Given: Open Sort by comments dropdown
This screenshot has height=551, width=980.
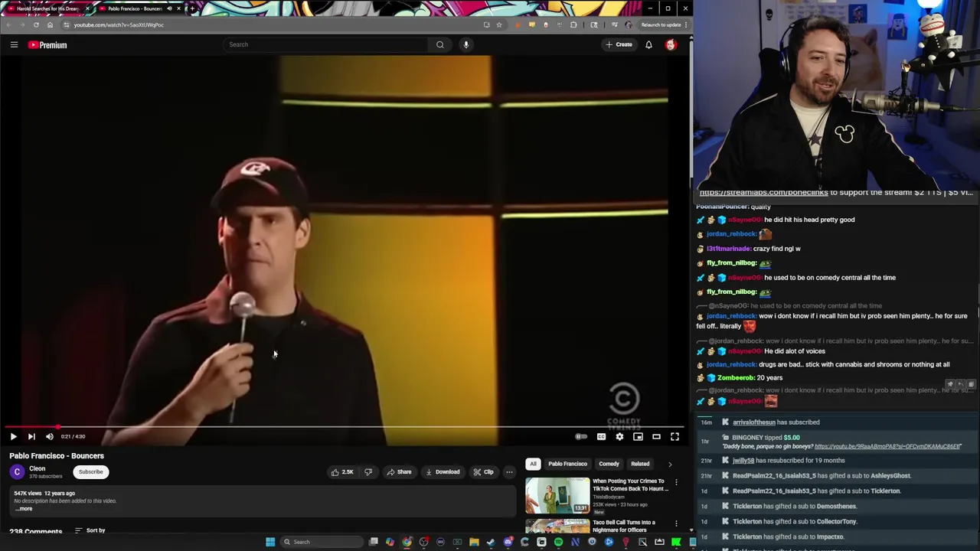Looking at the screenshot, I should tap(90, 530).
